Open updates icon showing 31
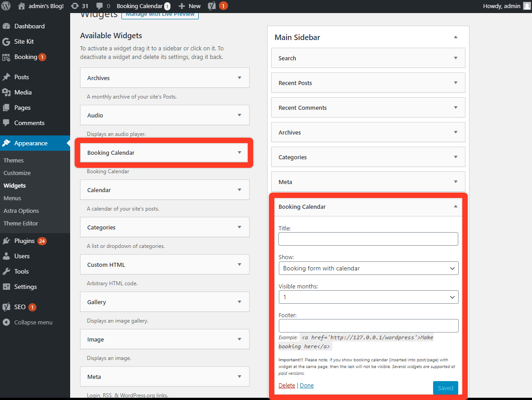The height and width of the screenshot is (400, 532). click(x=75, y=6)
